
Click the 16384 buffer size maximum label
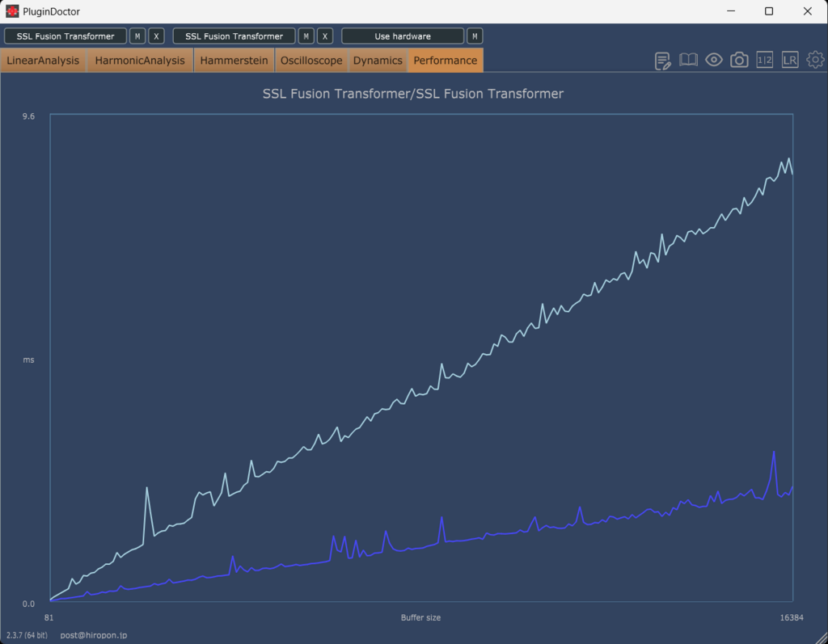pos(792,617)
